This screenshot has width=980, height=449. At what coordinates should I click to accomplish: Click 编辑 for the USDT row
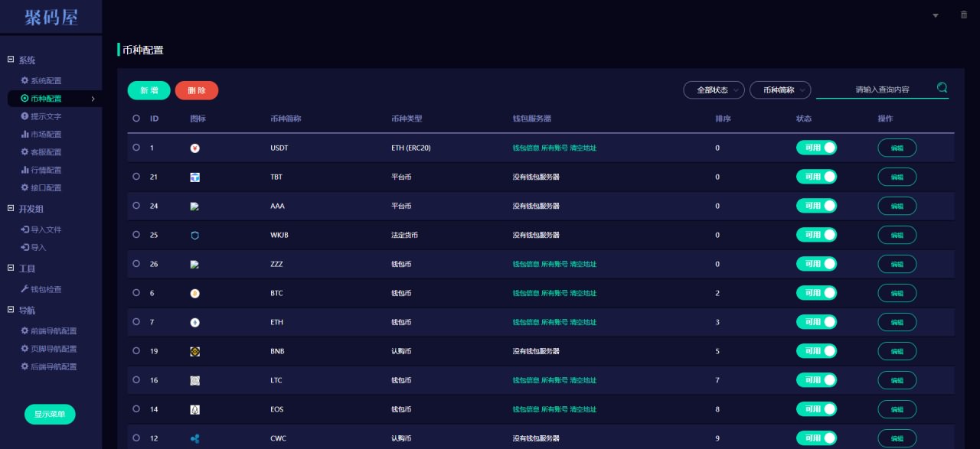click(897, 148)
